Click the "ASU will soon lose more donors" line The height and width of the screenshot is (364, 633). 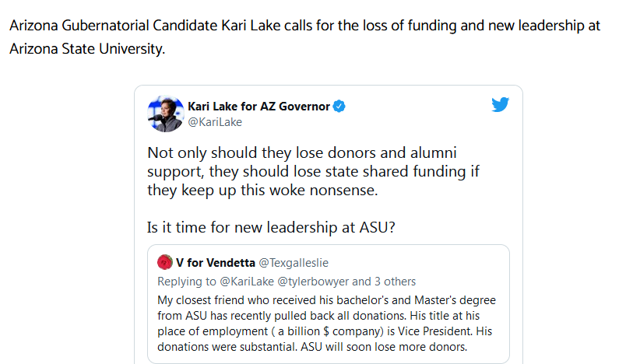pos(384,347)
